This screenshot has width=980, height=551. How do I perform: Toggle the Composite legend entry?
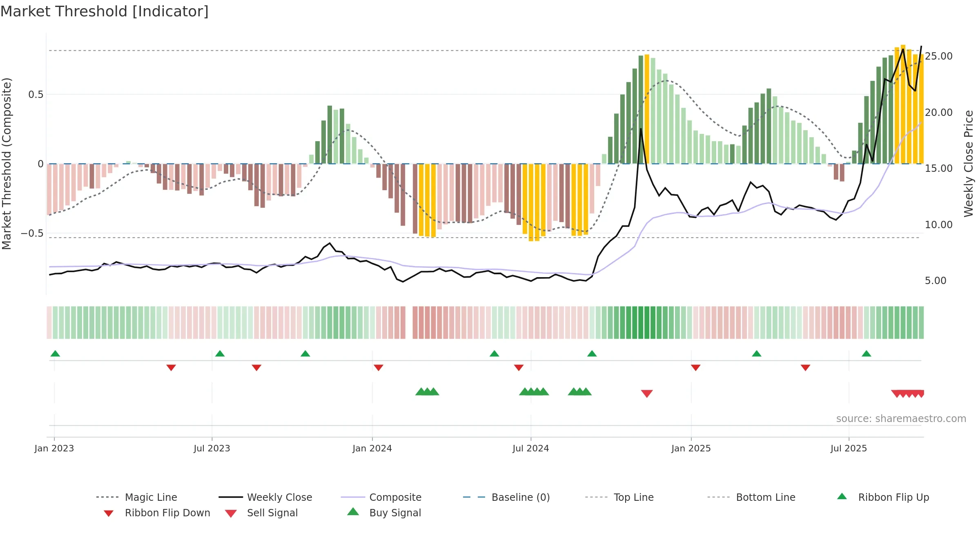pyautogui.click(x=381, y=497)
